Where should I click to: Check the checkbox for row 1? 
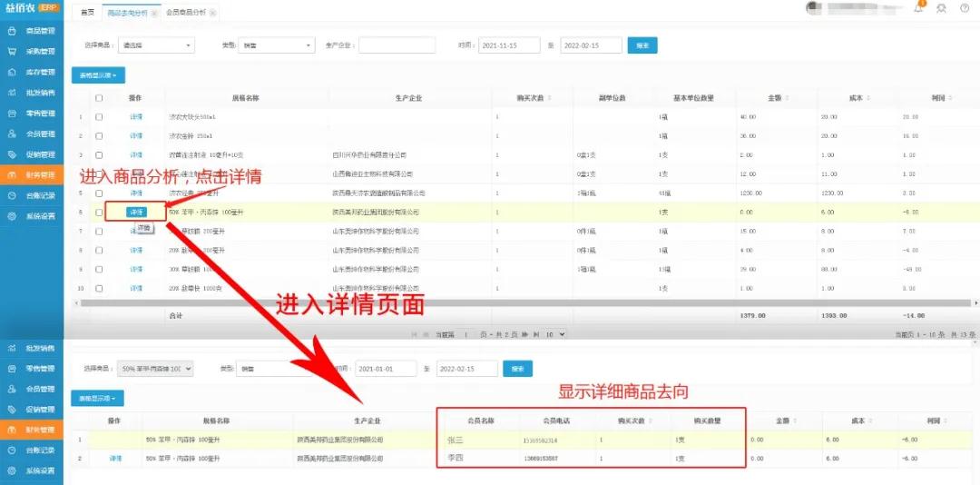click(99, 117)
